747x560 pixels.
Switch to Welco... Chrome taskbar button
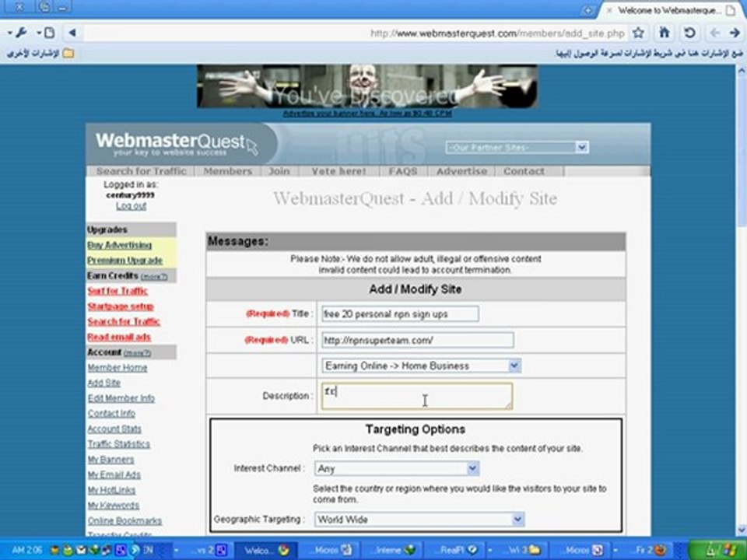point(266,550)
